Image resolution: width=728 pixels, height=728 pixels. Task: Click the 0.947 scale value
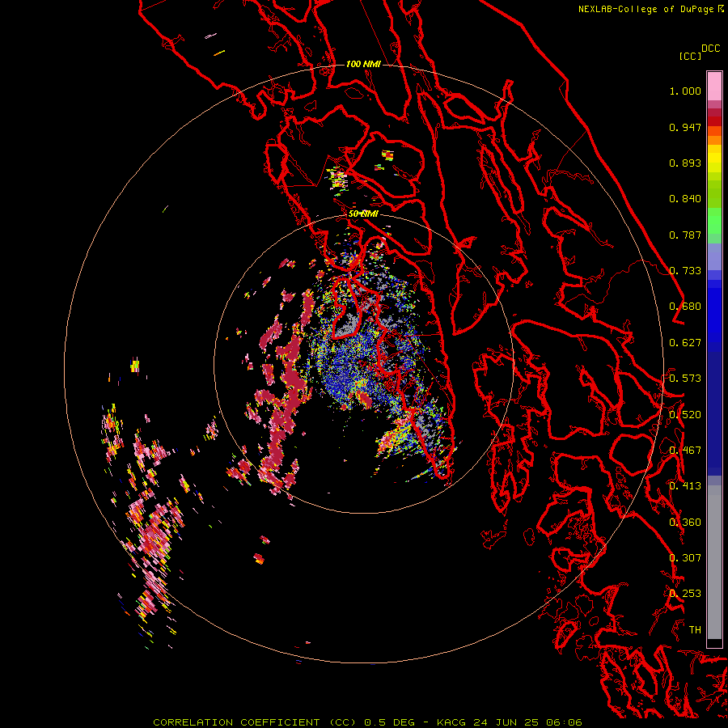click(x=685, y=127)
